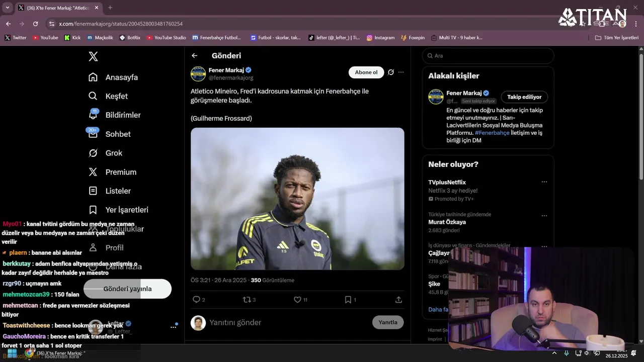
Task: Open Fred photo in post
Action: tap(297, 199)
